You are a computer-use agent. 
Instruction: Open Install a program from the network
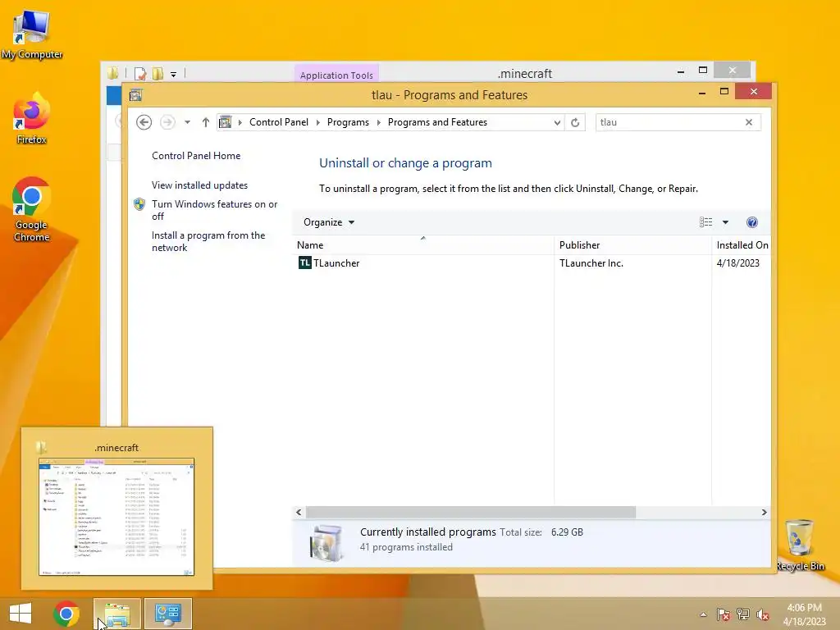coord(208,241)
